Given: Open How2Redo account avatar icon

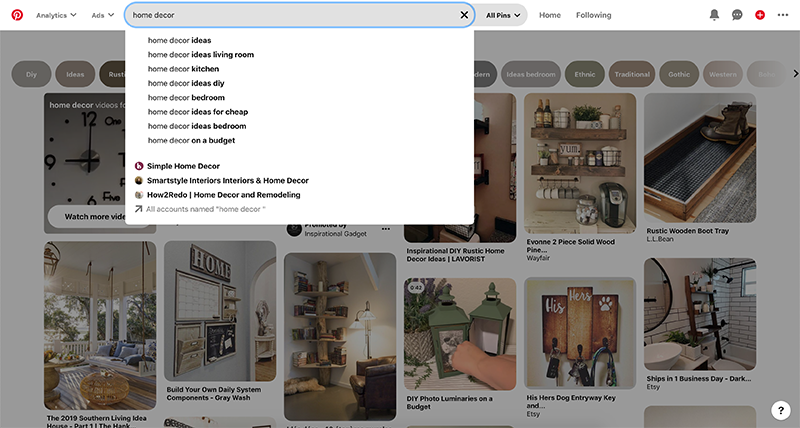Looking at the screenshot, I should pyautogui.click(x=139, y=194).
